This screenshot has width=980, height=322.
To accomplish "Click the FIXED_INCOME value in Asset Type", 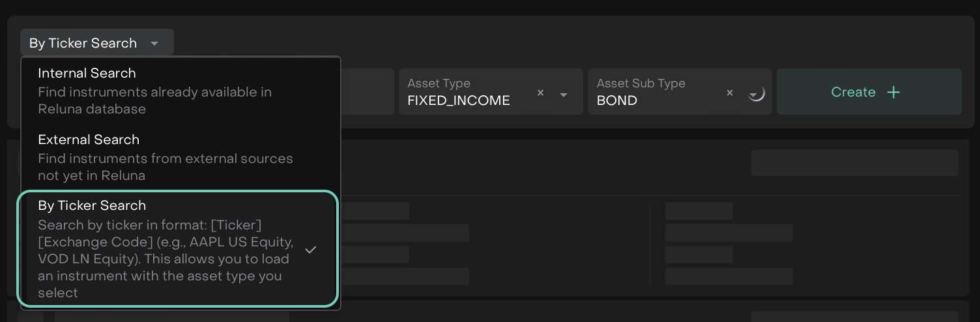I will click(459, 100).
